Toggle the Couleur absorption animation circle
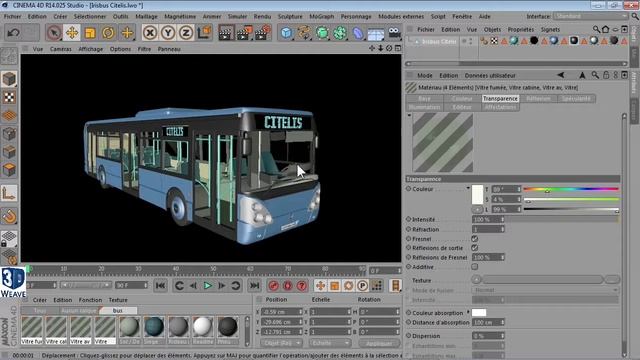 (x=409, y=312)
